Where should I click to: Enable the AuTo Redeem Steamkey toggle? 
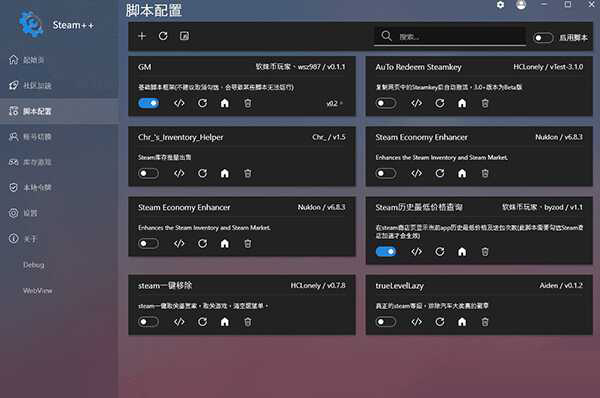tap(386, 103)
